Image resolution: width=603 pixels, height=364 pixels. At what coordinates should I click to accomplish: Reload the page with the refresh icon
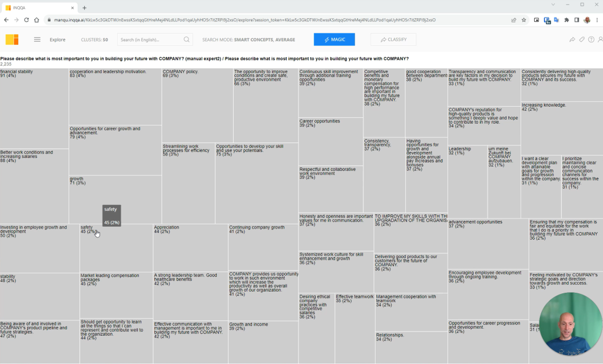pyautogui.click(x=26, y=20)
